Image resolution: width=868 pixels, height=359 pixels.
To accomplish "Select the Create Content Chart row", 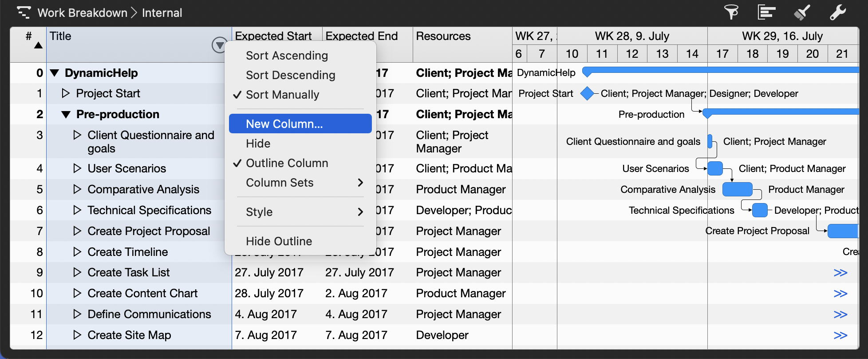I will click(x=142, y=293).
